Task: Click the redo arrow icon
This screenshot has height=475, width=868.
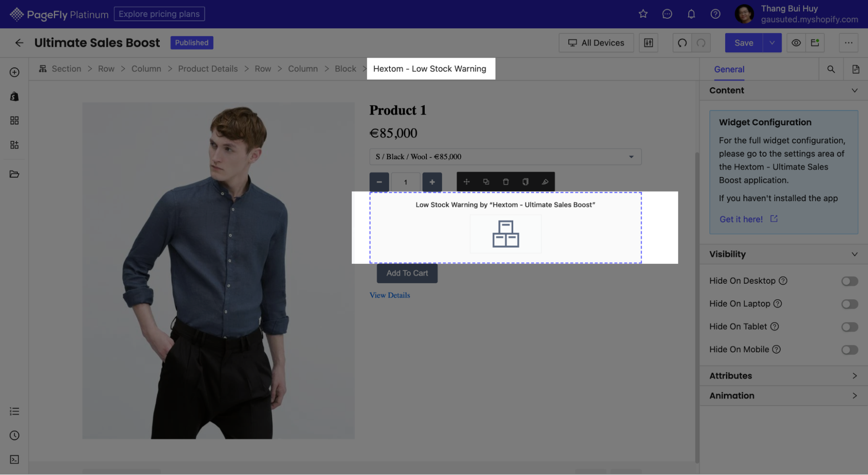Action: 701,43
